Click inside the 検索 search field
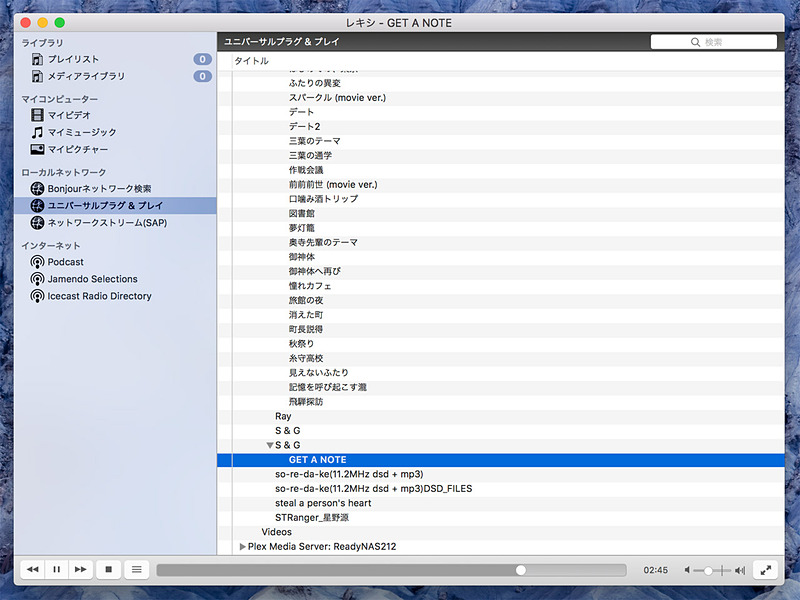This screenshot has width=800, height=600. point(714,41)
